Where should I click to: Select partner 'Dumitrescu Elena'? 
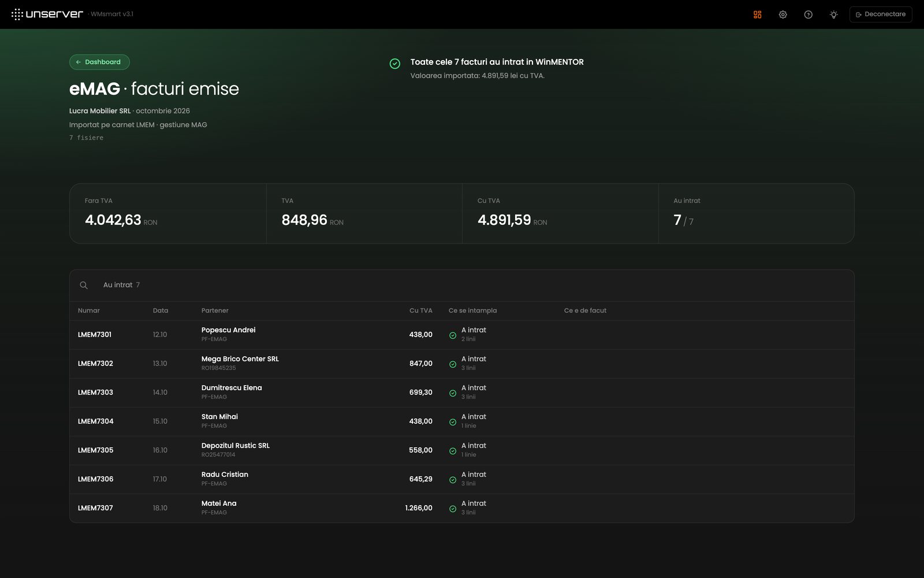tap(232, 388)
